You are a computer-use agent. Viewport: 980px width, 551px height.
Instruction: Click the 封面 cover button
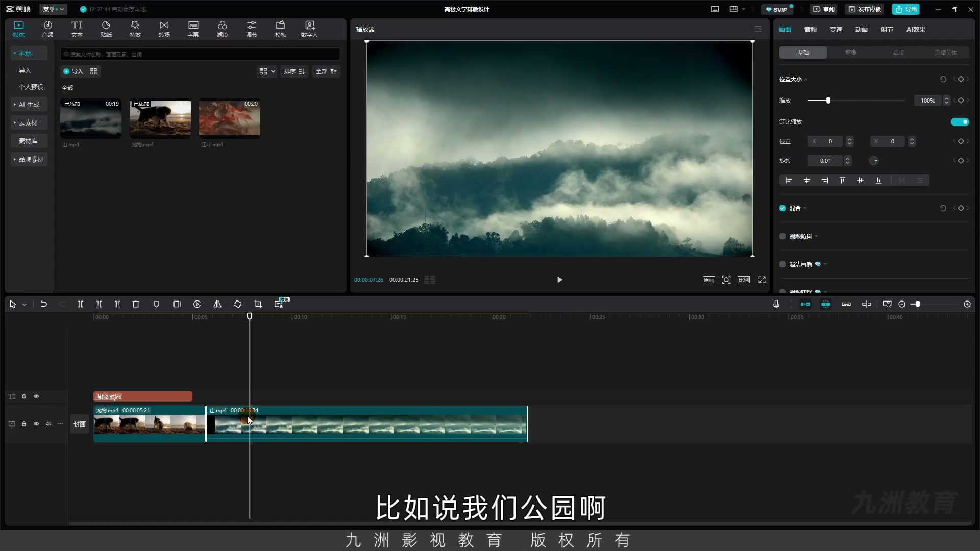[80, 424]
